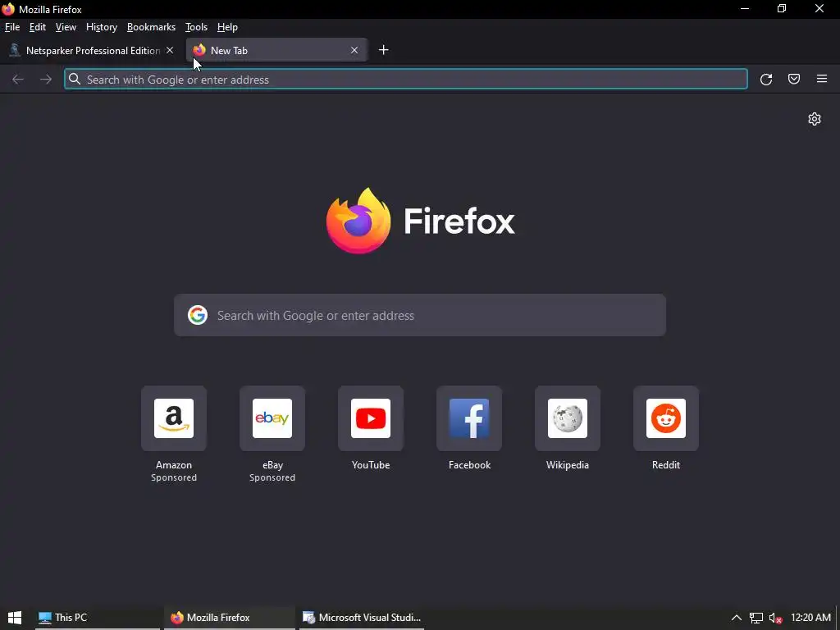Go forward using the forward arrow
This screenshot has height=630, width=840.
click(x=46, y=80)
